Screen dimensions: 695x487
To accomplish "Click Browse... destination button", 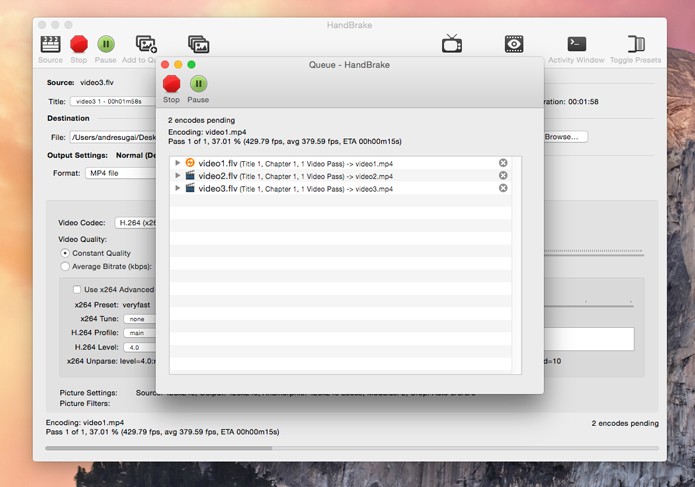I will click(x=565, y=137).
